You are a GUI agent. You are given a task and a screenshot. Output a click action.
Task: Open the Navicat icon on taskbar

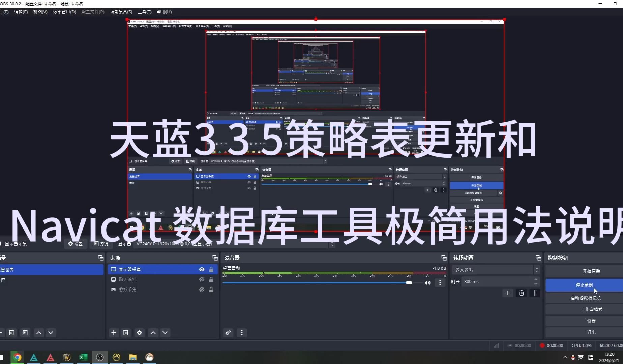click(116, 357)
